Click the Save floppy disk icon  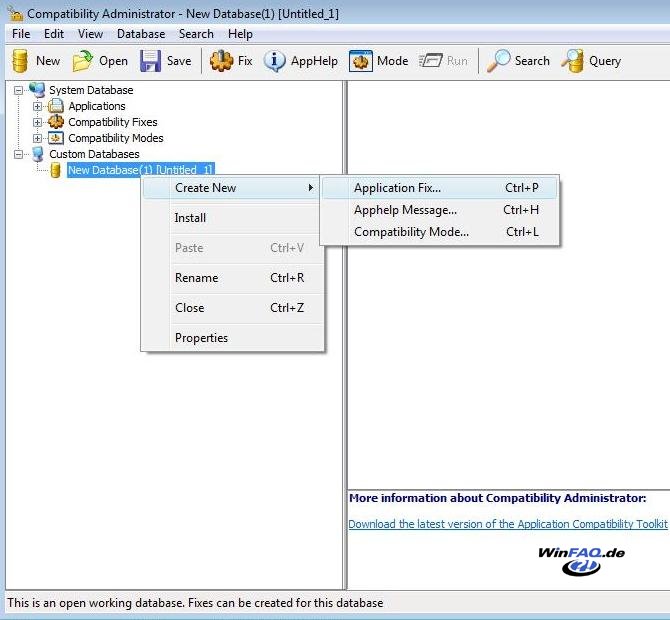pyautogui.click(x=150, y=61)
